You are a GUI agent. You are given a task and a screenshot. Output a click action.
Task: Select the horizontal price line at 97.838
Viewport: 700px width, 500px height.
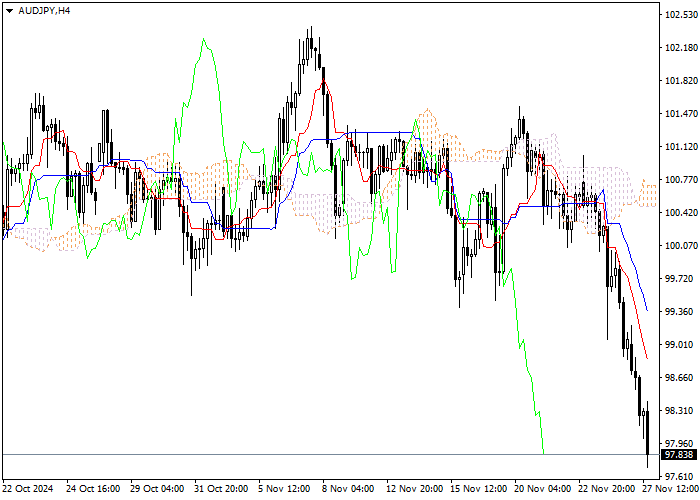[x=330, y=454]
